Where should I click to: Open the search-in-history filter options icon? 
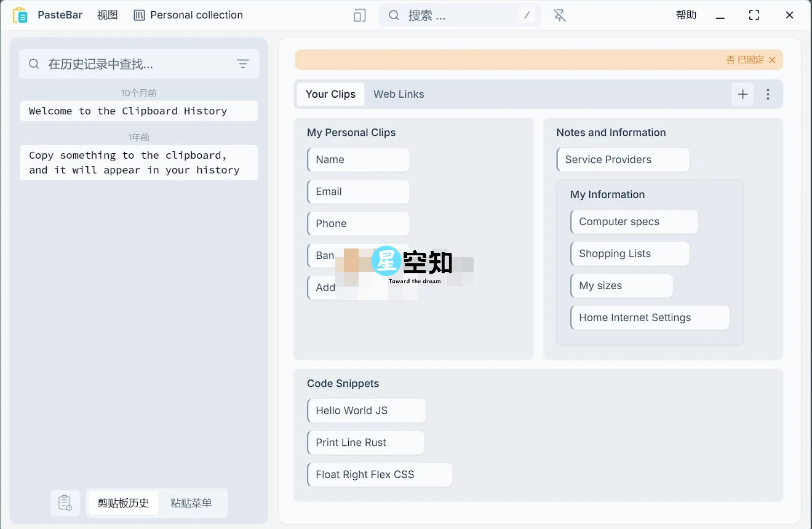click(x=243, y=63)
